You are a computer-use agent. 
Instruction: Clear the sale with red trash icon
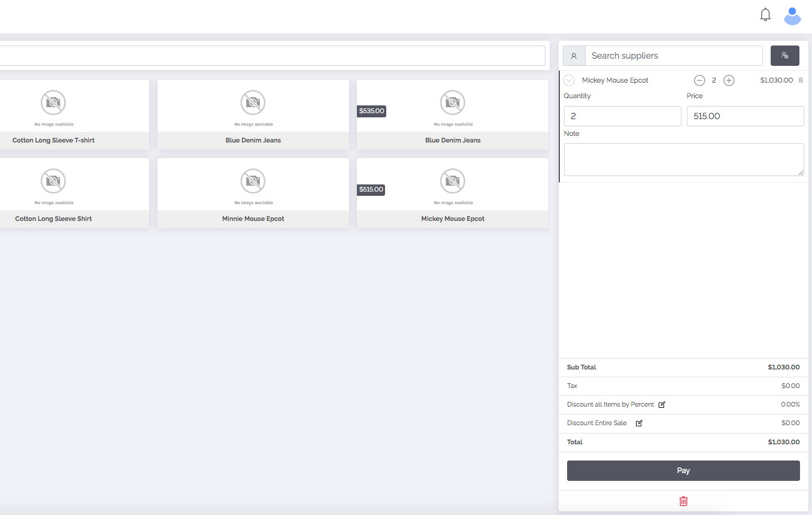point(683,501)
